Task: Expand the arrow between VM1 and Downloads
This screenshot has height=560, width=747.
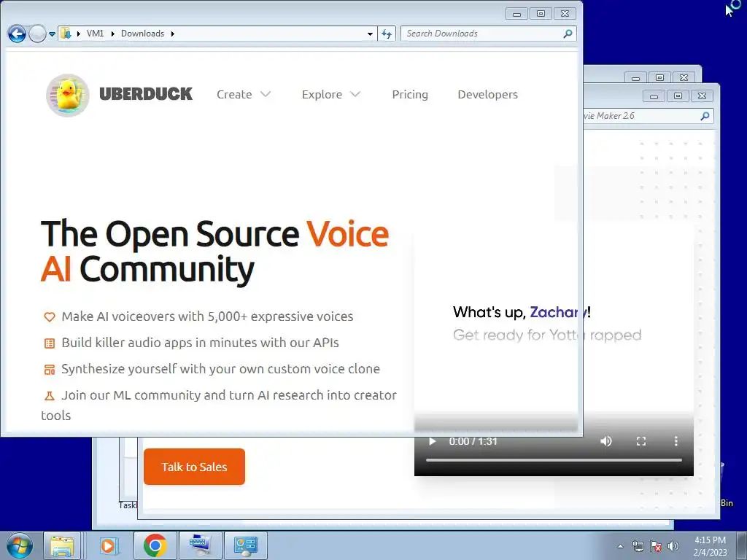Action: (x=113, y=34)
